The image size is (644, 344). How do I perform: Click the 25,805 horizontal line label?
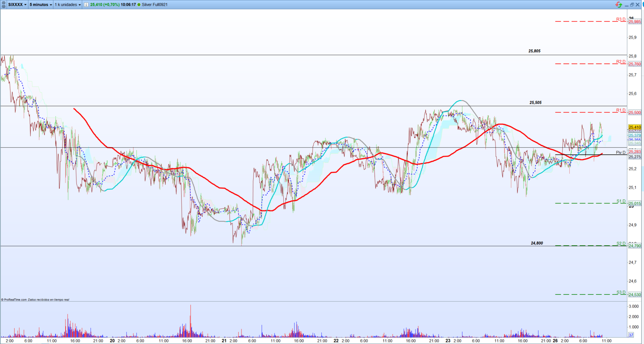535,51
